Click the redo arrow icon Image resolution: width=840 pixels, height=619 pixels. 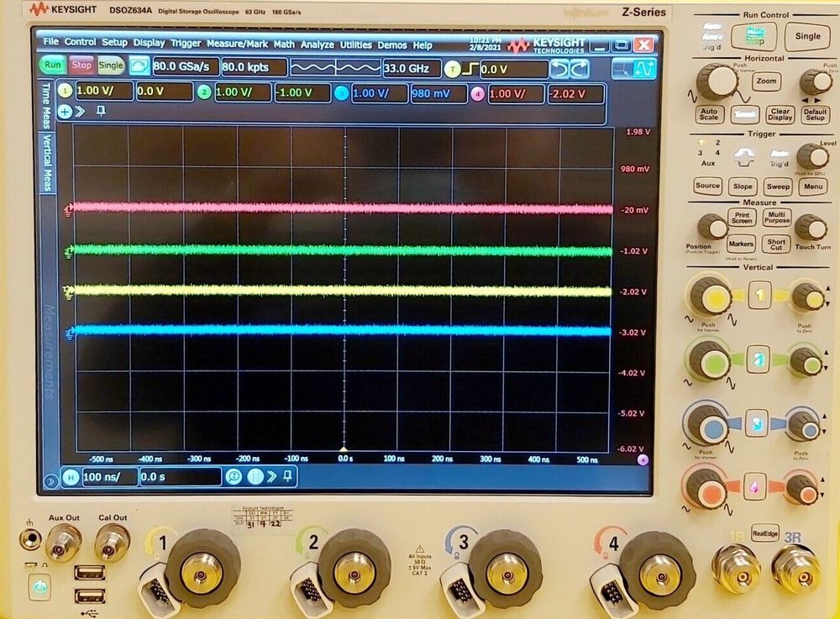(x=580, y=70)
